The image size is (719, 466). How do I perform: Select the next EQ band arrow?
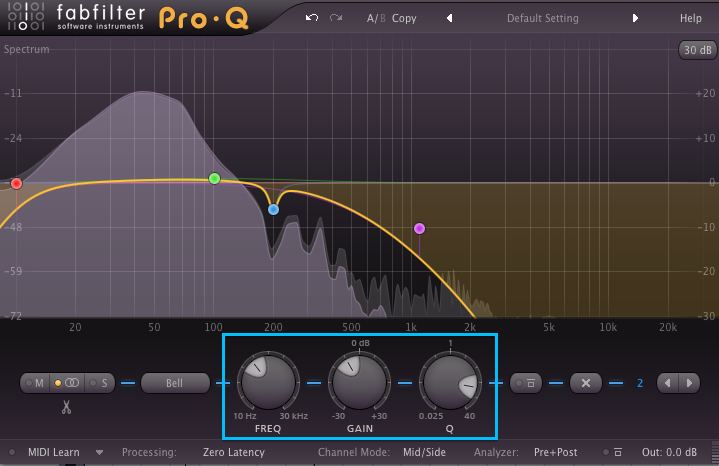point(689,383)
